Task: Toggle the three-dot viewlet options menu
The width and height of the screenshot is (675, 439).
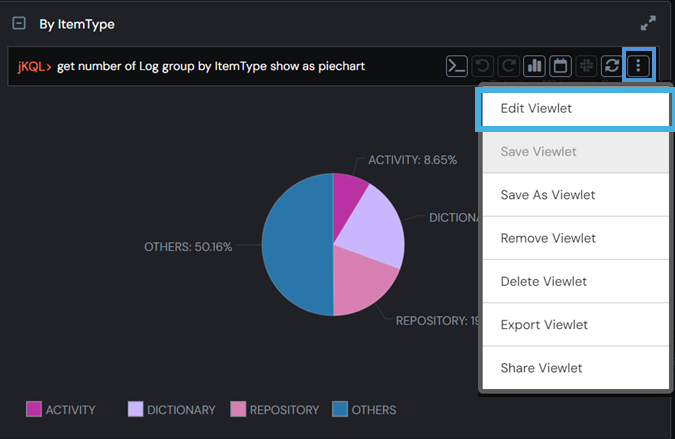Action: [638, 66]
